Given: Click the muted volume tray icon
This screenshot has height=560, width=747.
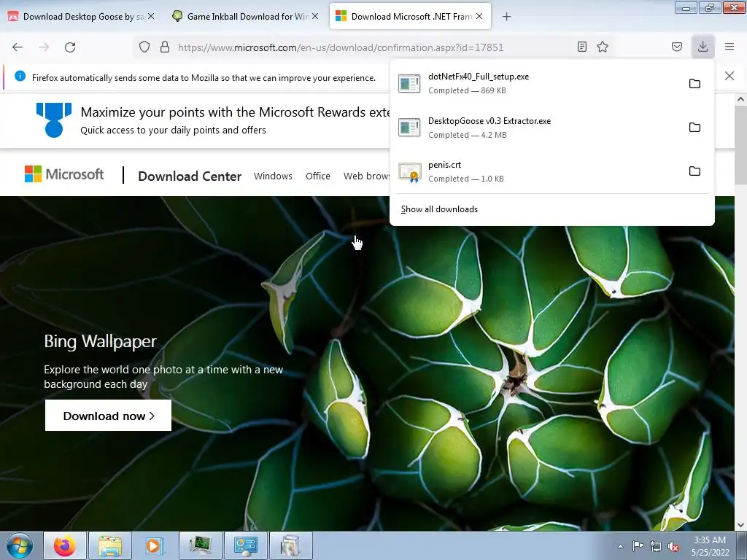Looking at the screenshot, I should [673, 546].
